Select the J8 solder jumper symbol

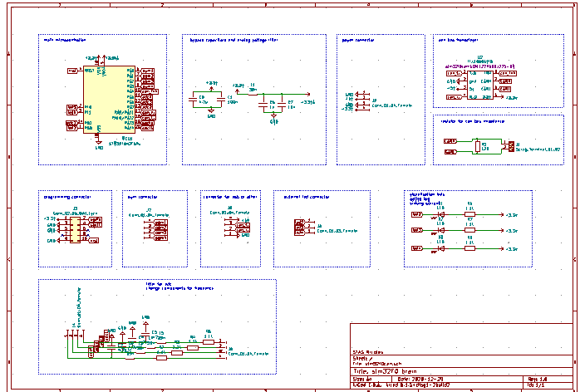click(511, 146)
